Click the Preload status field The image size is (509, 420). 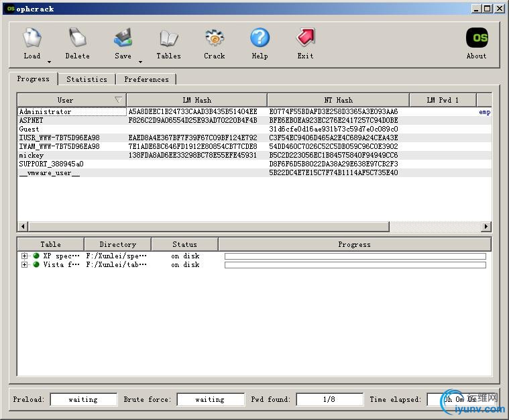coord(83,399)
